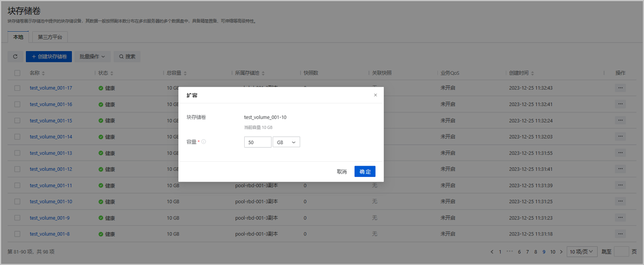Screen dimensions: 644x265
Task: Click the 跳至 page number input box
Action: [x=621, y=252]
